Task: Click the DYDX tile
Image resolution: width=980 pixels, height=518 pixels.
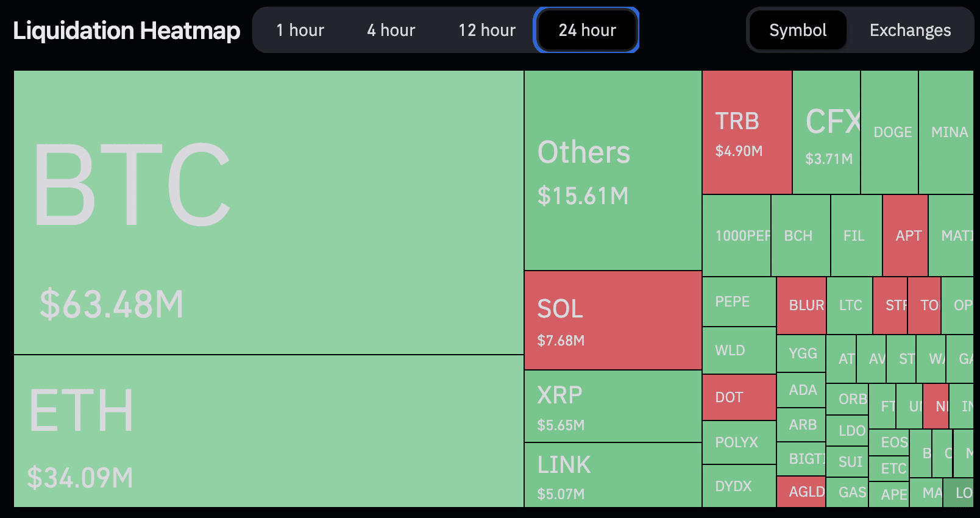Action: click(739, 486)
